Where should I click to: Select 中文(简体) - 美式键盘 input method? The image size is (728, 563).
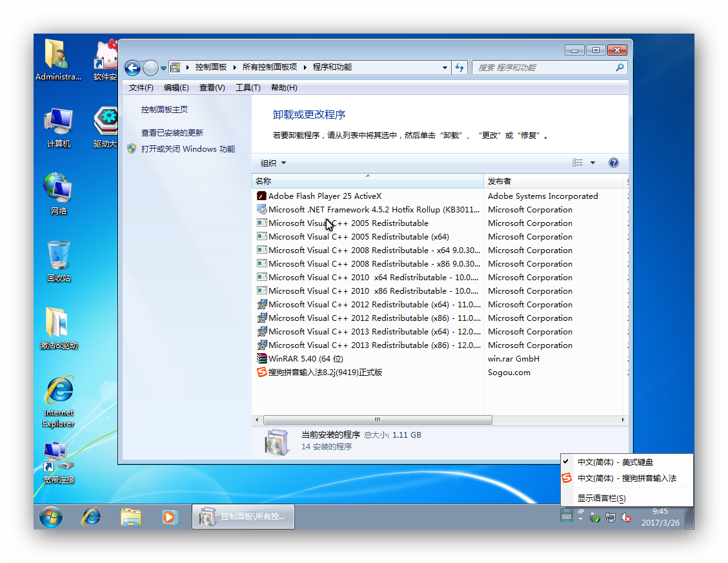[627, 462]
